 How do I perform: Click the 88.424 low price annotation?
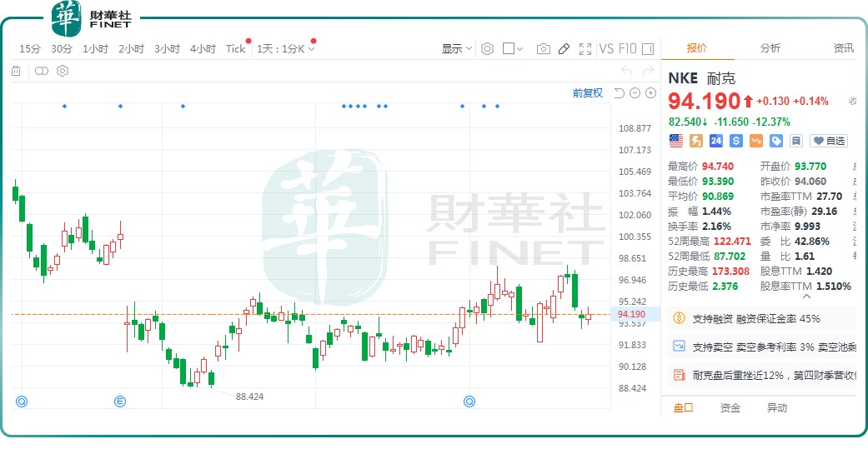pos(249,397)
